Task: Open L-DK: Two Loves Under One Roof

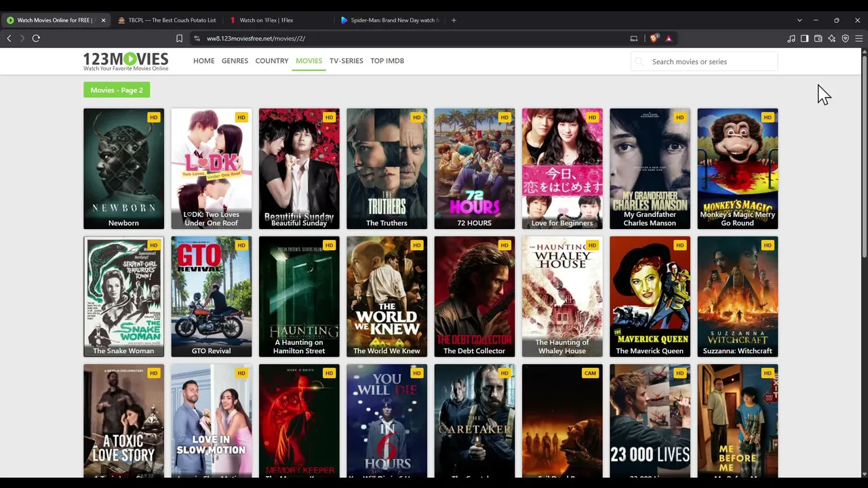Action: (x=211, y=169)
